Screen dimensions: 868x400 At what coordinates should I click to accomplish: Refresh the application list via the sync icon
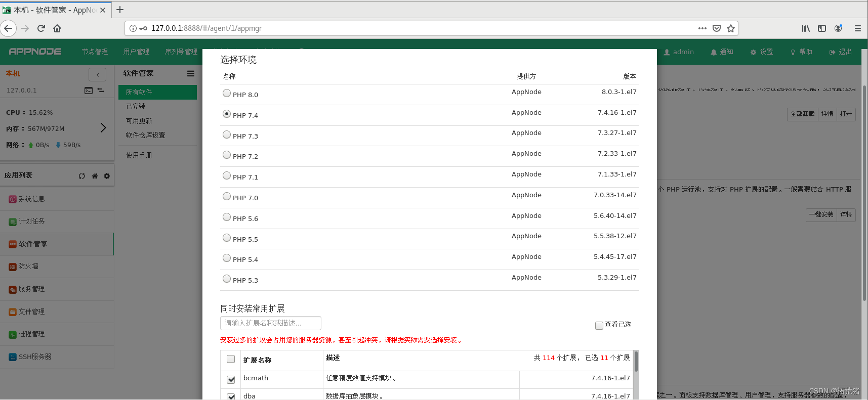pyautogui.click(x=82, y=176)
